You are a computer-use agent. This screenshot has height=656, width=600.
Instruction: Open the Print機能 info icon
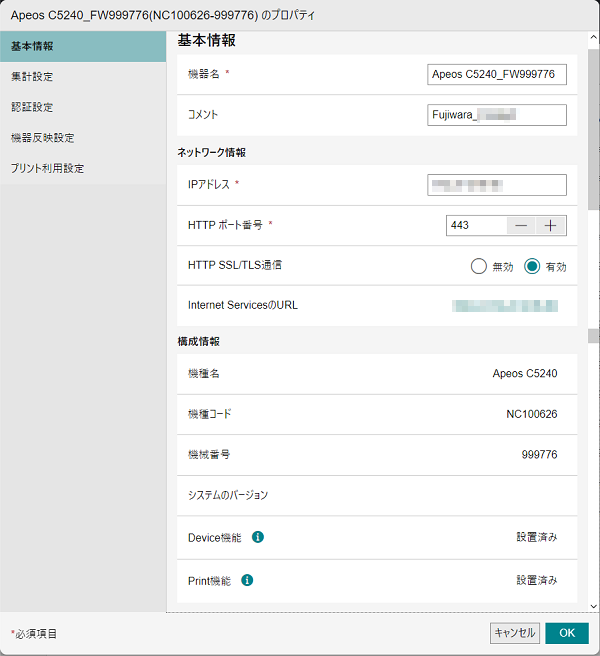(247, 580)
